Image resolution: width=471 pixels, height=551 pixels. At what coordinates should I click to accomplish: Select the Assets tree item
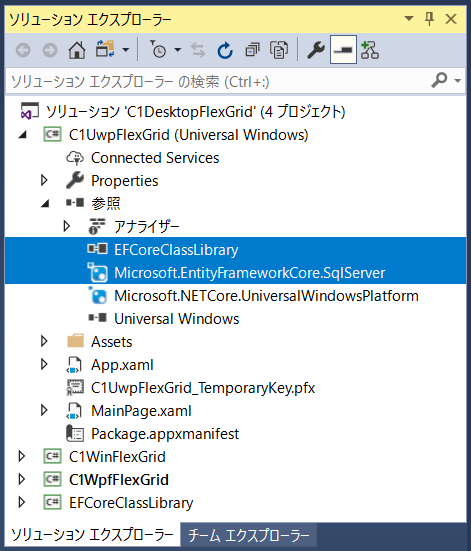[112, 342]
